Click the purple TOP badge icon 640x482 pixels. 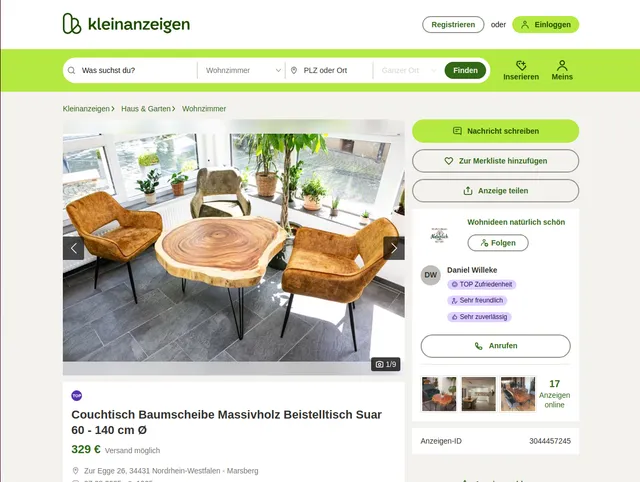(x=77, y=395)
